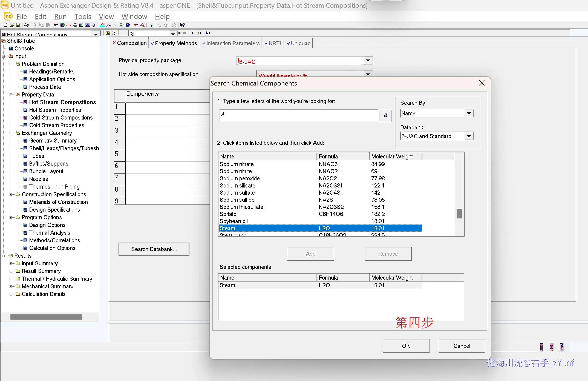The image size is (588, 381).
Task: Collapse the Problem Definition tree node
Action: click(11, 64)
